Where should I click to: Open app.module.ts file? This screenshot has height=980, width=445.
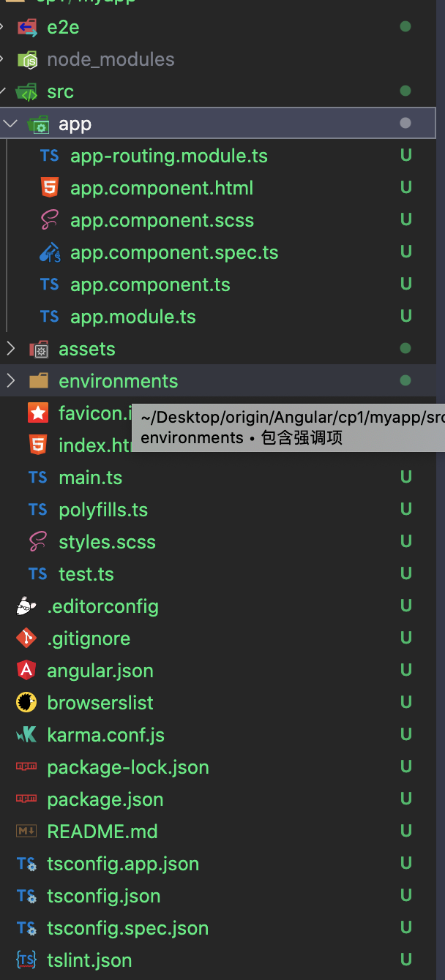click(x=132, y=317)
